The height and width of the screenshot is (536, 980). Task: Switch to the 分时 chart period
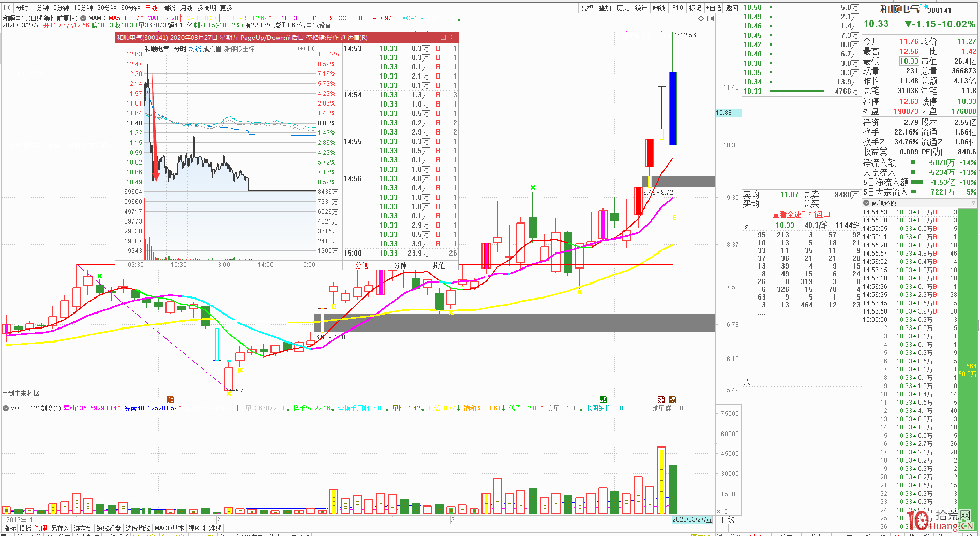coord(22,8)
